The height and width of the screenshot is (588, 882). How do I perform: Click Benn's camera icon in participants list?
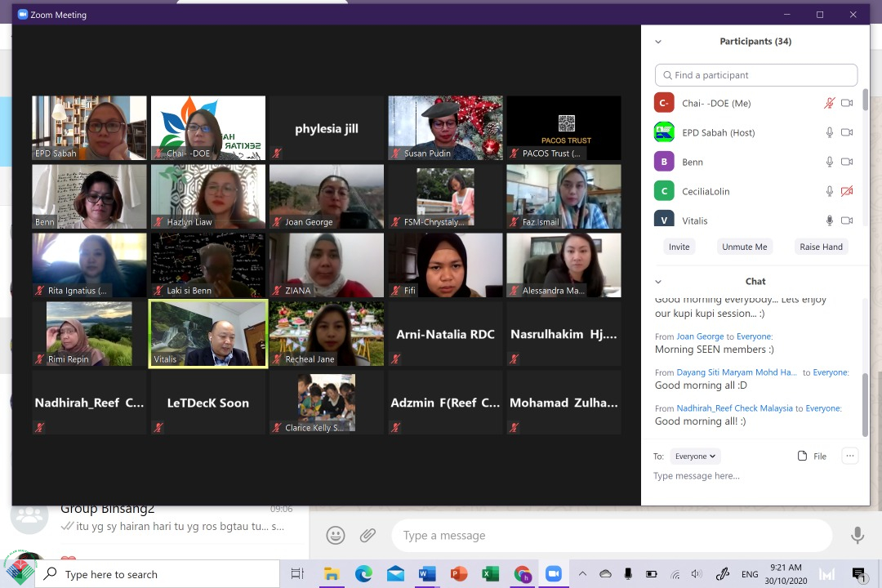coord(847,162)
